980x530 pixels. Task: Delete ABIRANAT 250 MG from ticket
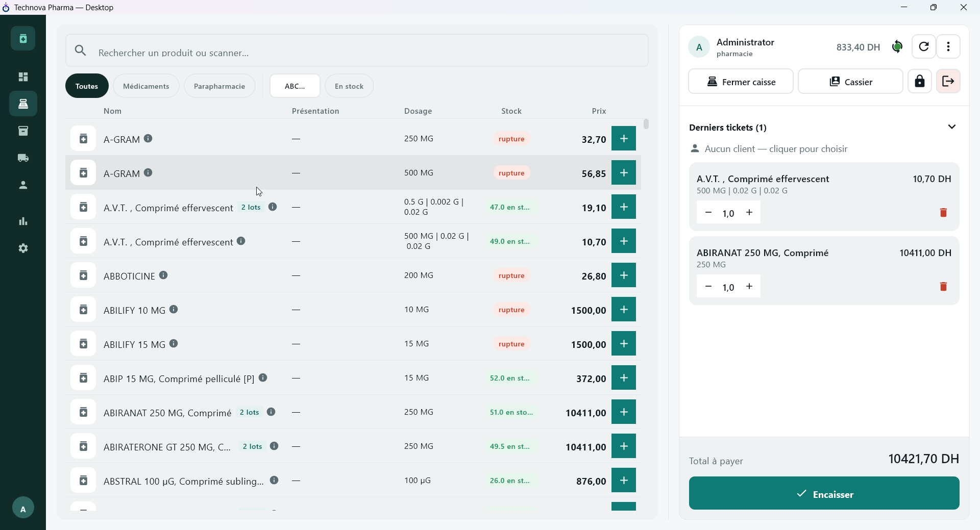pyautogui.click(x=943, y=287)
